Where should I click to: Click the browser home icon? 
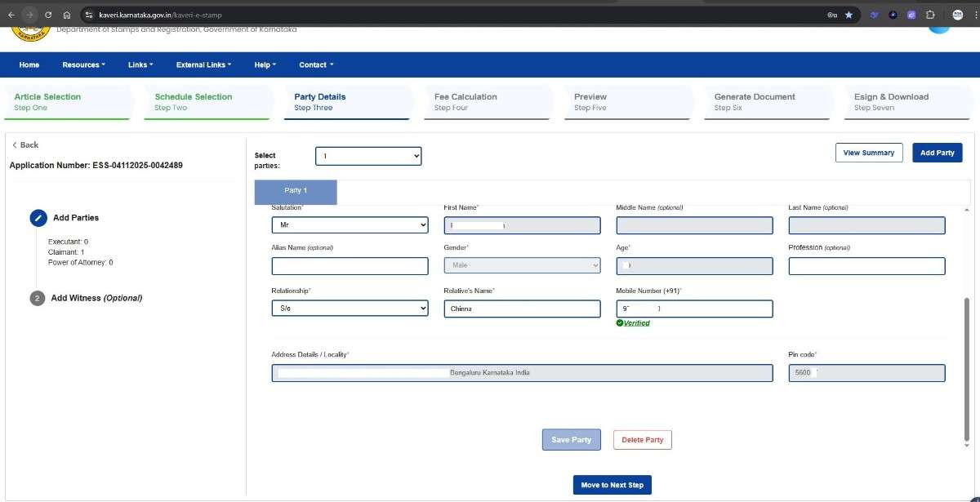pyautogui.click(x=67, y=15)
